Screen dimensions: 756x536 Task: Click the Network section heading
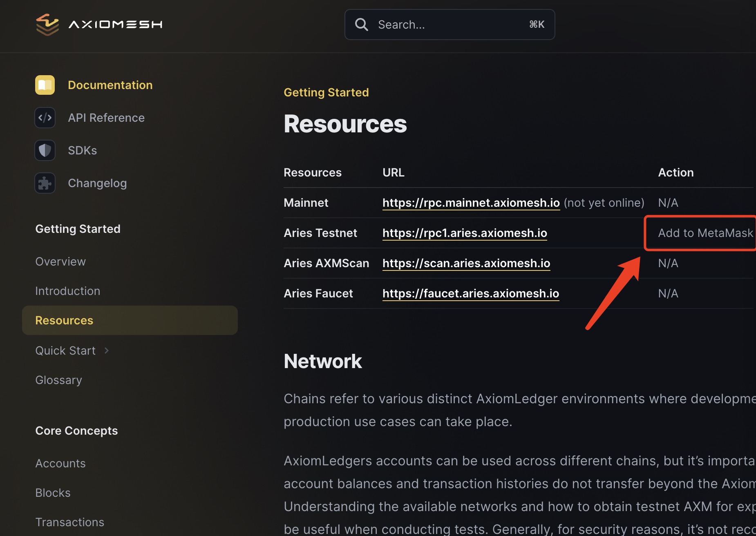323,361
